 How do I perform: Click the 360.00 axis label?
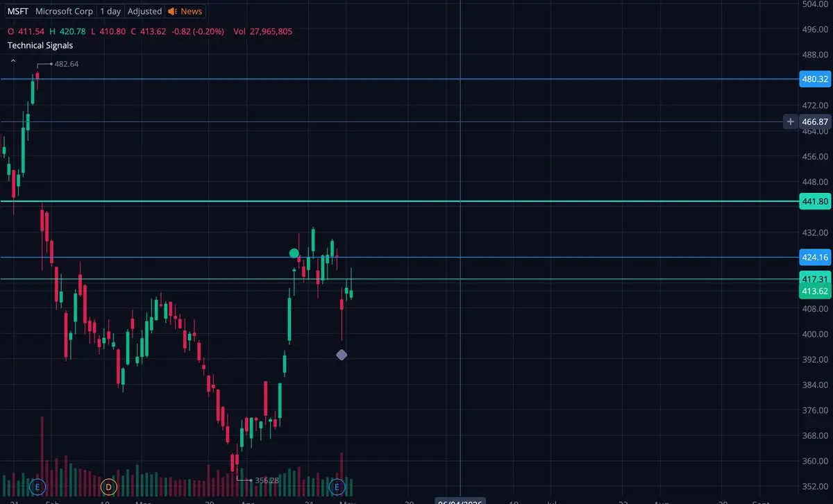815,461
